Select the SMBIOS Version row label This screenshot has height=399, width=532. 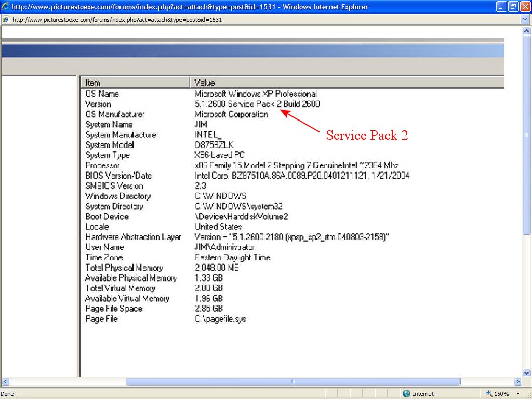pyautogui.click(x=114, y=185)
